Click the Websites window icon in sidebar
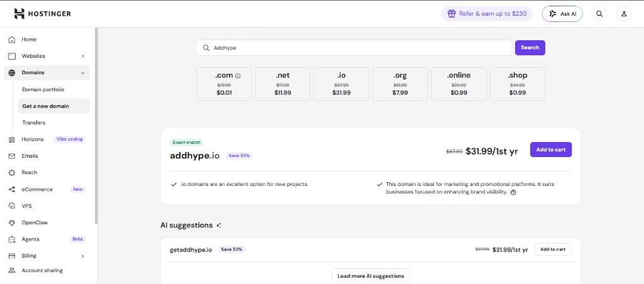 coord(12,56)
